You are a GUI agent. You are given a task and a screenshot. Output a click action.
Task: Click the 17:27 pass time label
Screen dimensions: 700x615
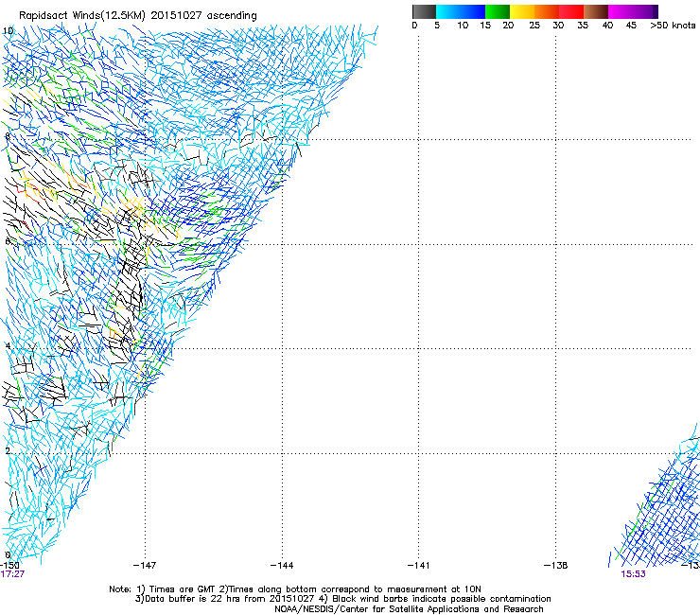(12, 574)
